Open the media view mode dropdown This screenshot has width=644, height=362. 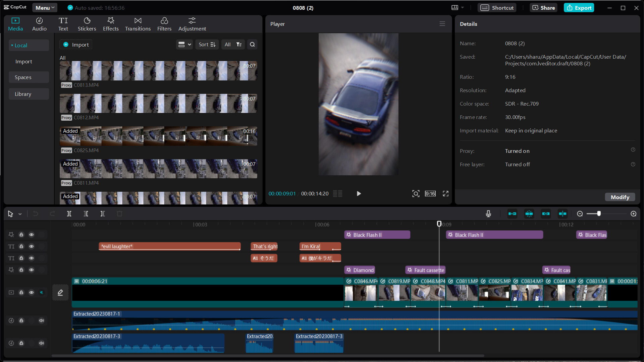(184, 45)
